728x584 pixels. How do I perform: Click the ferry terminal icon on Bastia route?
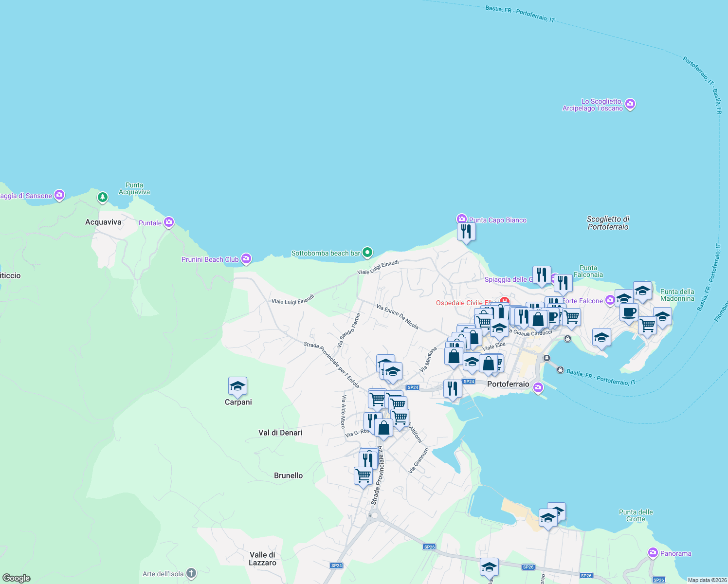pyautogui.click(x=560, y=370)
